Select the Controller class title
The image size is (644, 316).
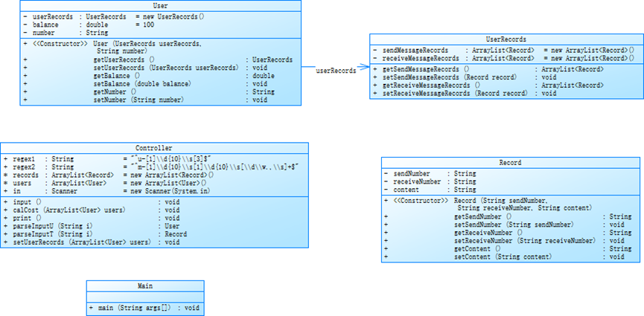click(154, 148)
